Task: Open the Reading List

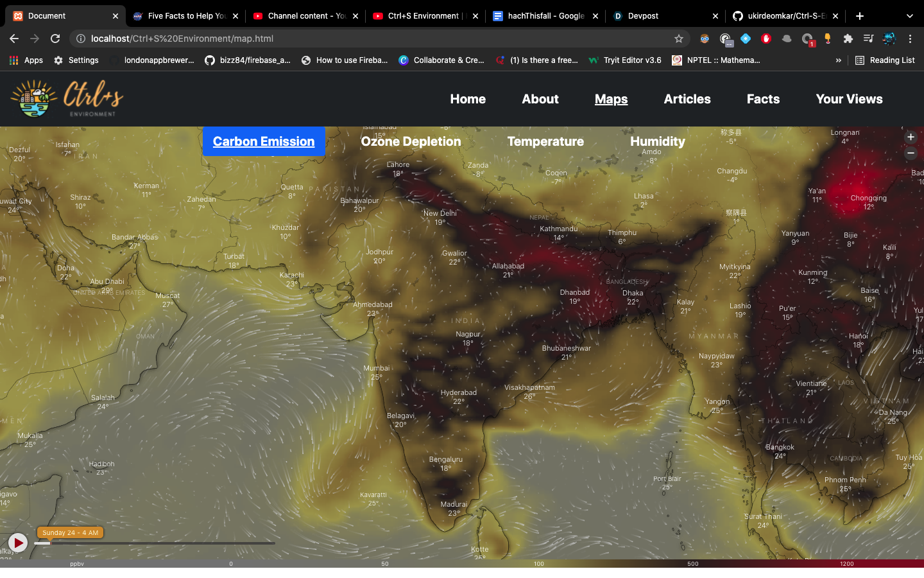Action: pyautogui.click(x=886, y=60)
